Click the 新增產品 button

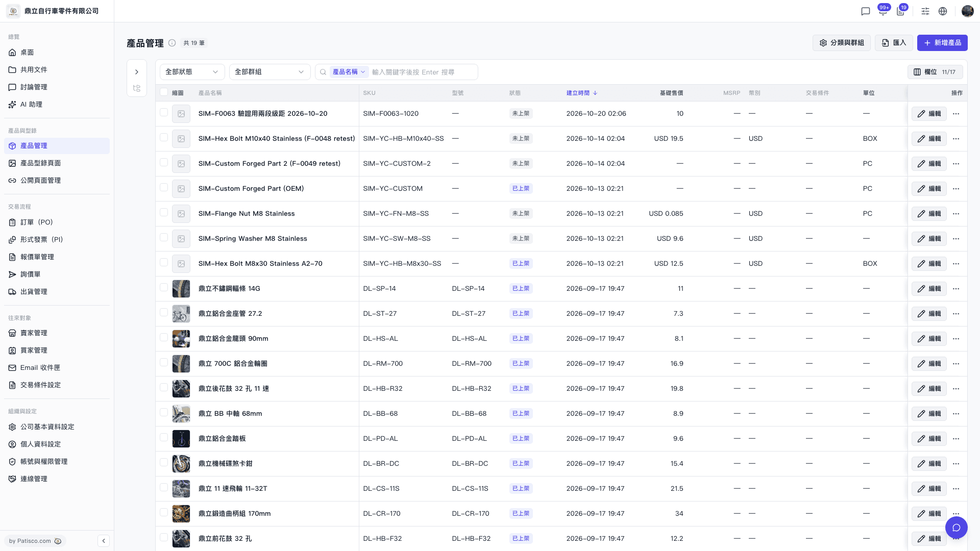pos(942,43)
